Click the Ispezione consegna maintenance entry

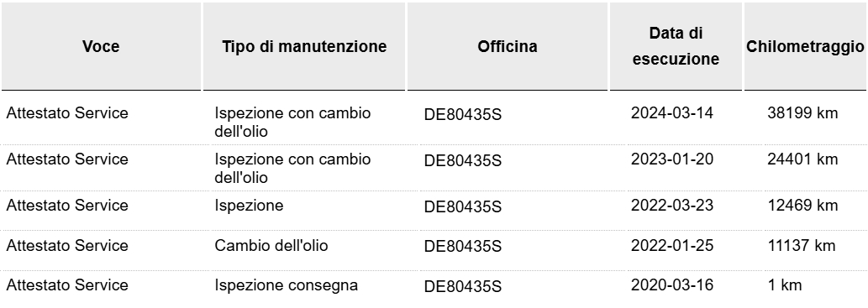pyautogui.click(x=287, y=285)
